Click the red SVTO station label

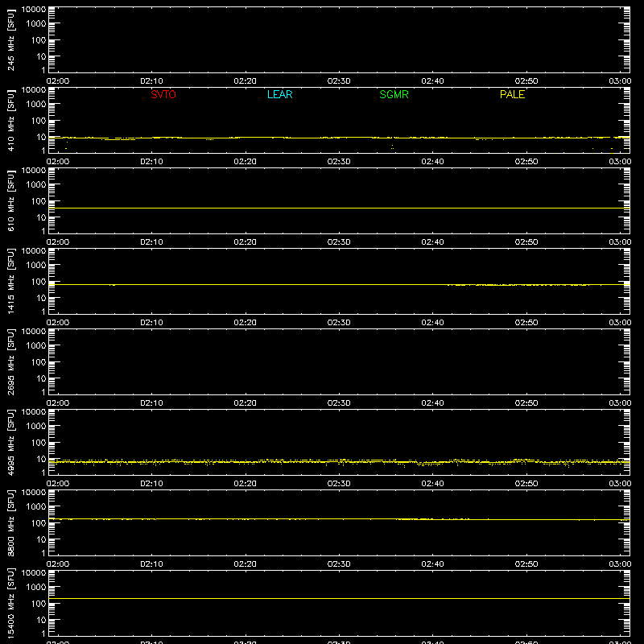(163, 94)
